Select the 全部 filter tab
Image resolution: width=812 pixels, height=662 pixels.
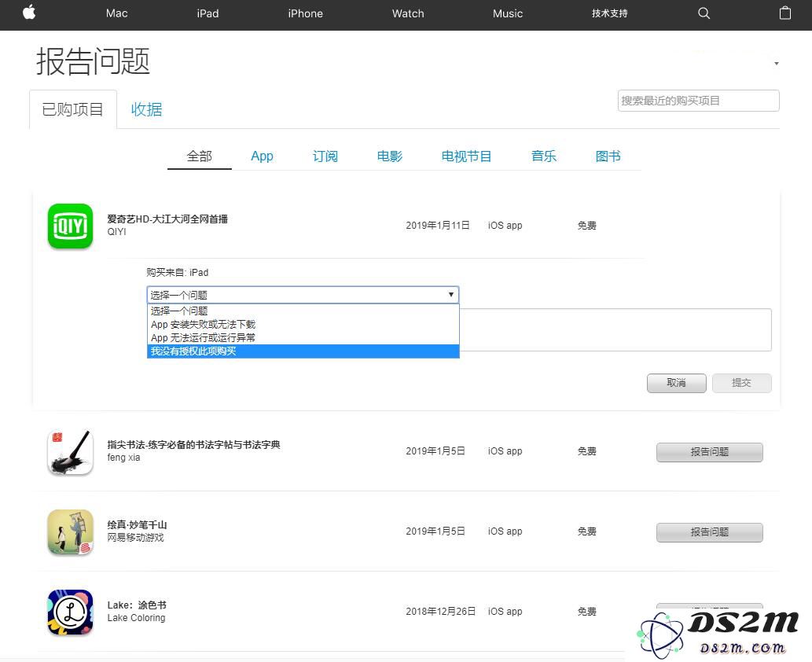200,156
